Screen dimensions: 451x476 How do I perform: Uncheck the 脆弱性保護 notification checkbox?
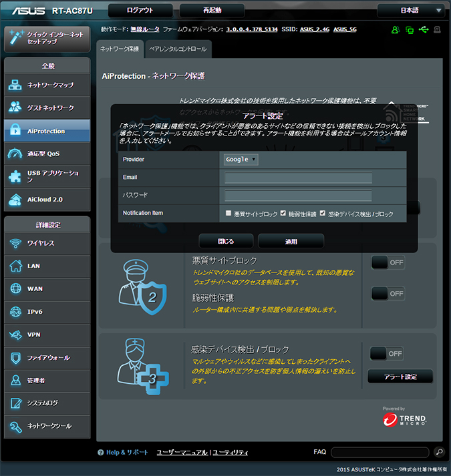coord(283,213)
